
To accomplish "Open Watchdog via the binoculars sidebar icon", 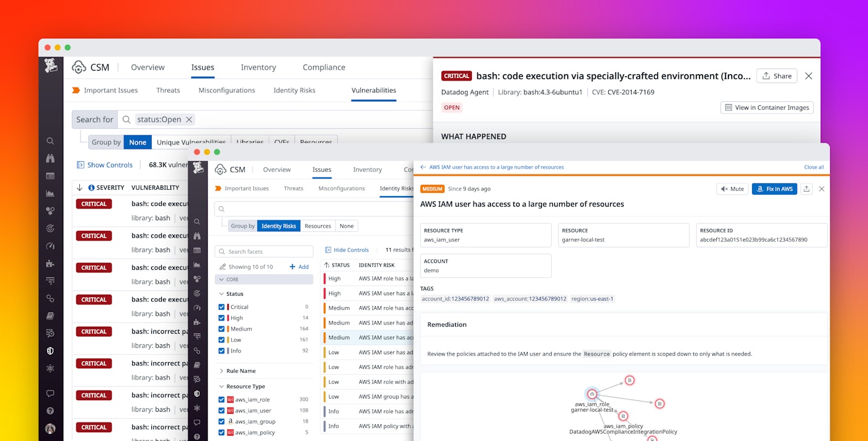I will (50, 158).
